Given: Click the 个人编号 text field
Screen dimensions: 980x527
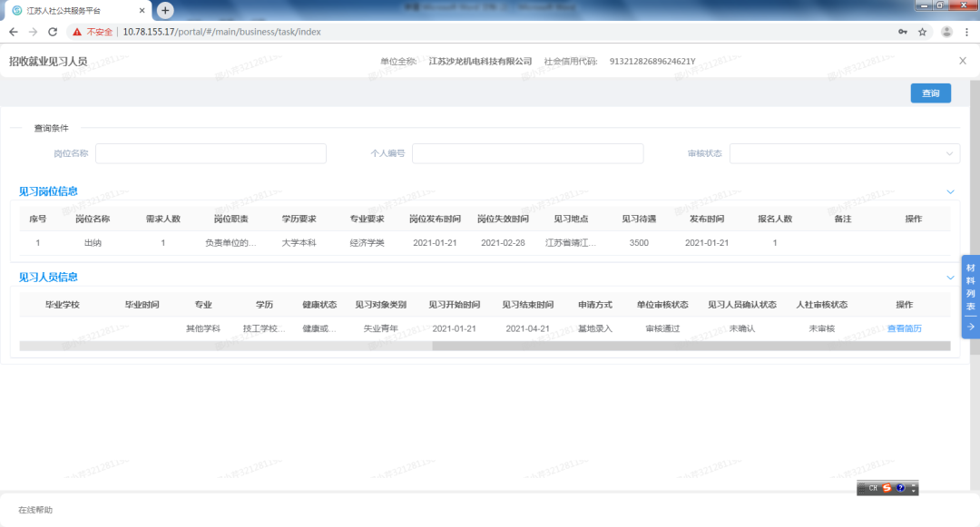Looking at the screenshot, I should point(527,153).
